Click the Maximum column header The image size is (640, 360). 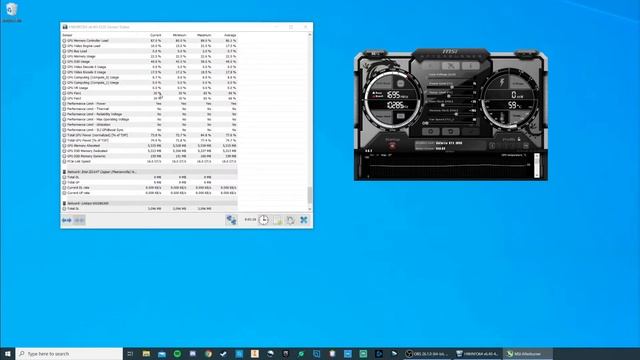(204, 35)
